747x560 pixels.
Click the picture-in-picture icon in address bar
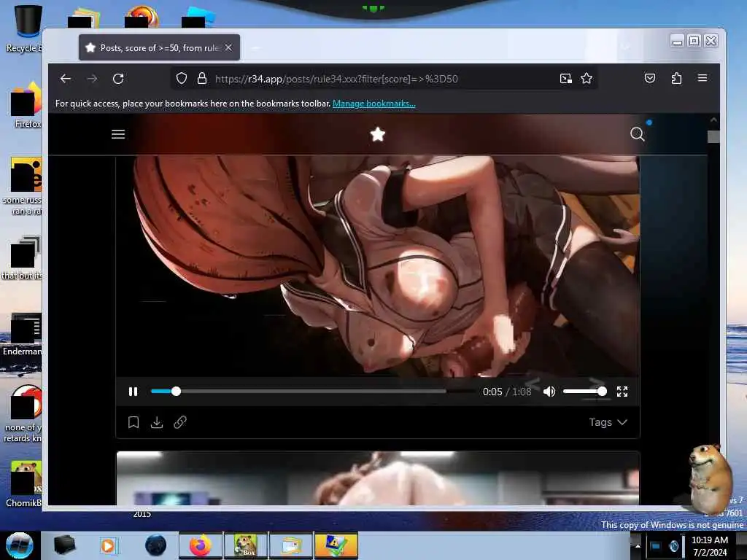coord(565,79)
